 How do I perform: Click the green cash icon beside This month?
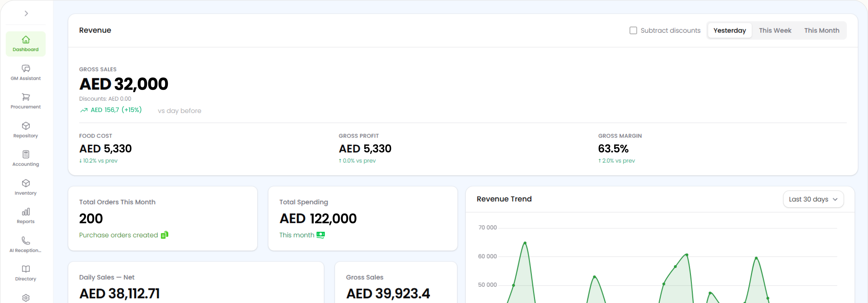pyautogui.click(x=320, y=235)
